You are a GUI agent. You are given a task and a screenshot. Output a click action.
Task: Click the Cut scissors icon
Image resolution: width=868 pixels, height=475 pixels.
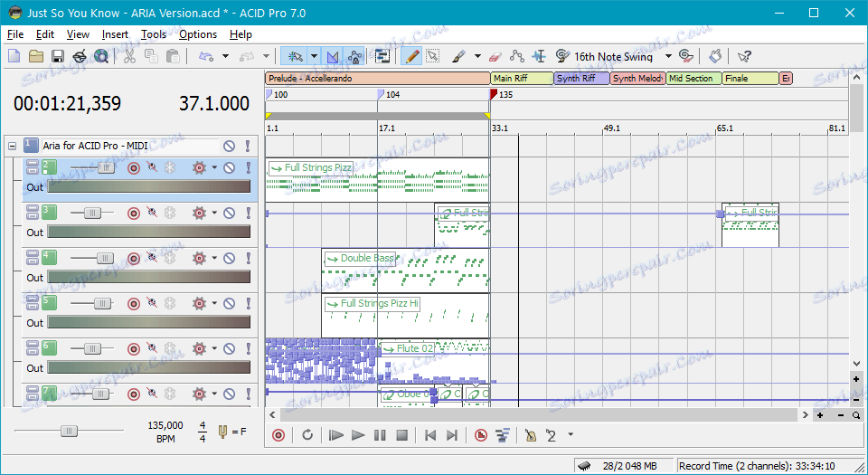click(x=129, y=56)
